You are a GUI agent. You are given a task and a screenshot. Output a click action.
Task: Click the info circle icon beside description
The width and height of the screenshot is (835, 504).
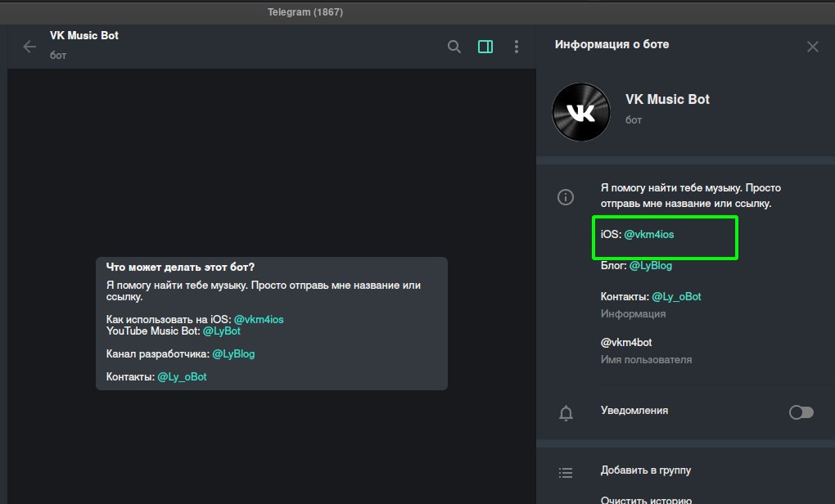click(566, 197)
